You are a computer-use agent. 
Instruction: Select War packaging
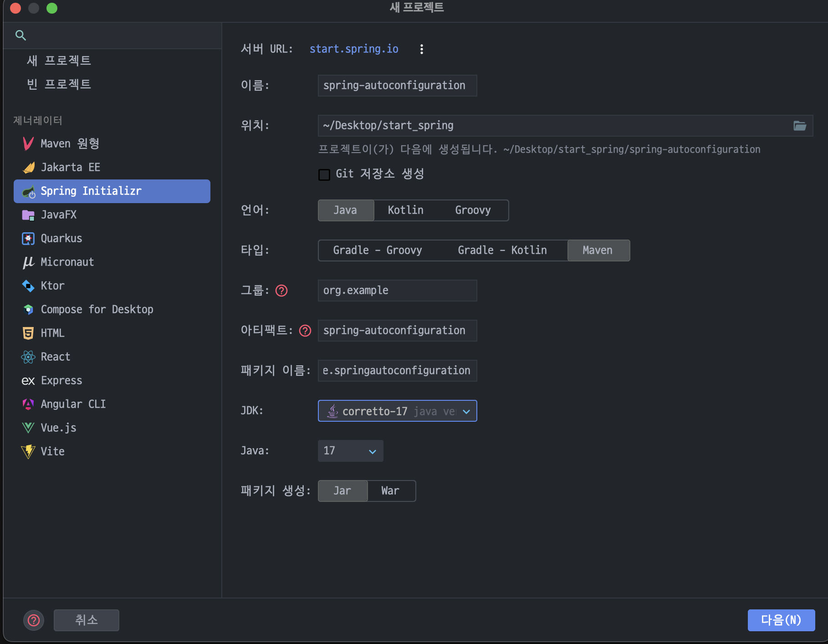pos(391,491)
